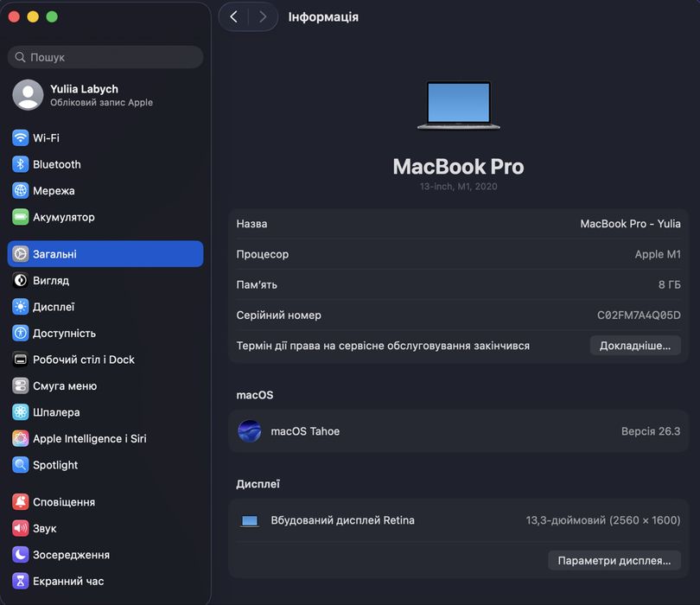Open Акумулятор battery icon
700x605 pixels.
click(x=20, y=217)
